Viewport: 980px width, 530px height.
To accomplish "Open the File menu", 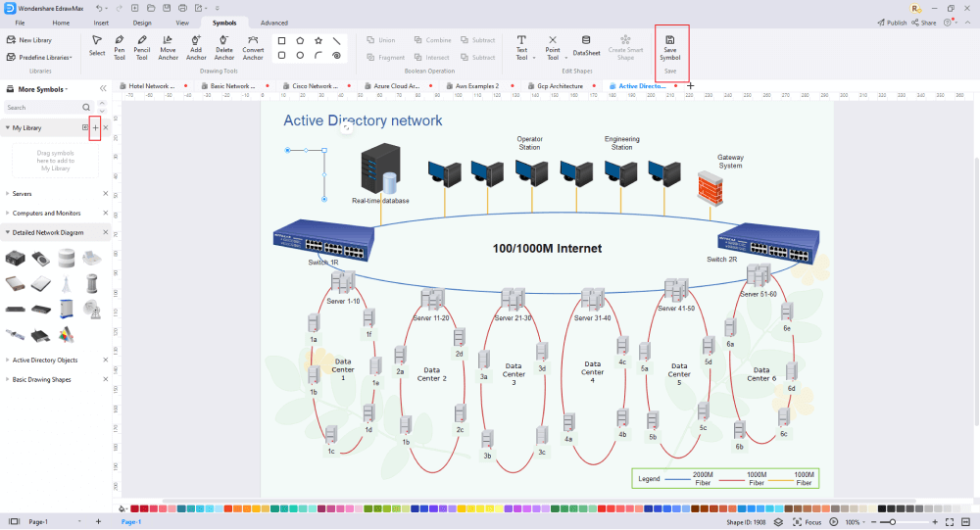I will coord(20,23).
